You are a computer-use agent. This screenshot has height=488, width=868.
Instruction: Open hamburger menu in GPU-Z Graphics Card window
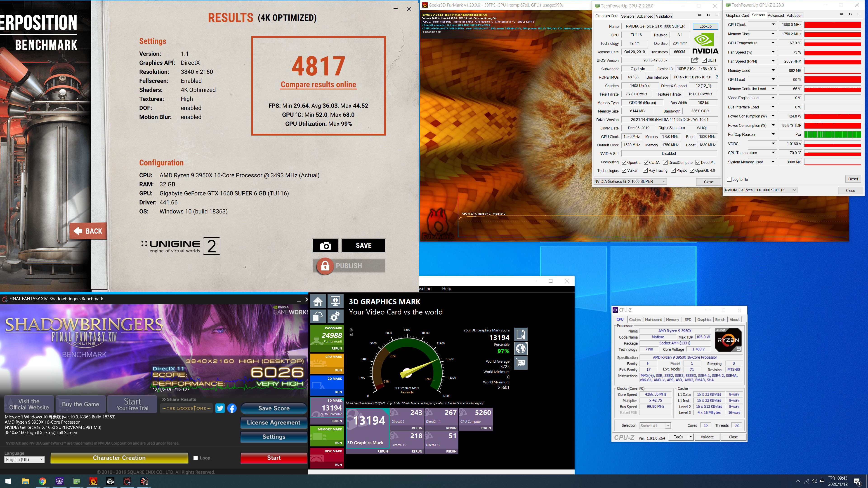pyautogui.click(x=717, y=15)
